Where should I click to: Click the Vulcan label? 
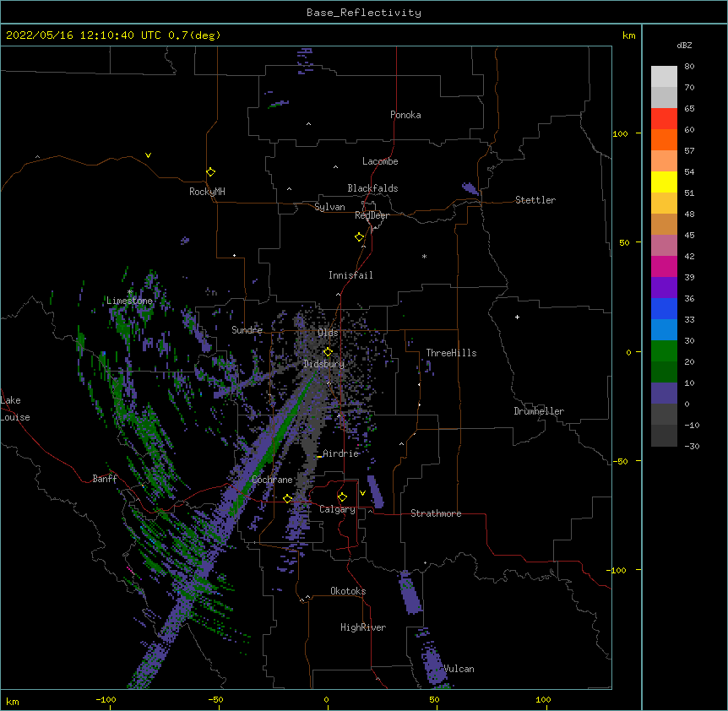coord(459,669)
